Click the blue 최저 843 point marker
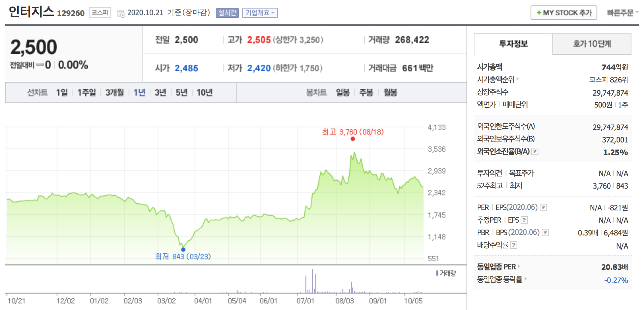The width and height of the screenshot is (644, 310). click(x=183, y=249)
